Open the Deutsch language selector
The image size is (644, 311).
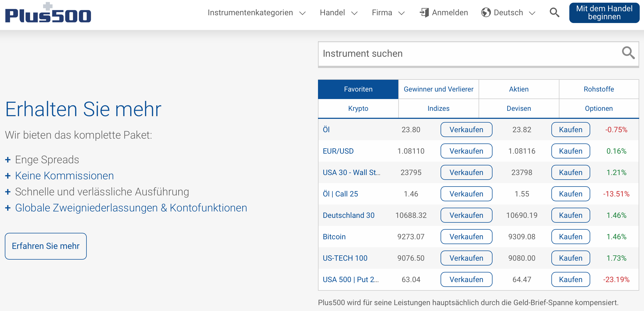coord(508,13)
